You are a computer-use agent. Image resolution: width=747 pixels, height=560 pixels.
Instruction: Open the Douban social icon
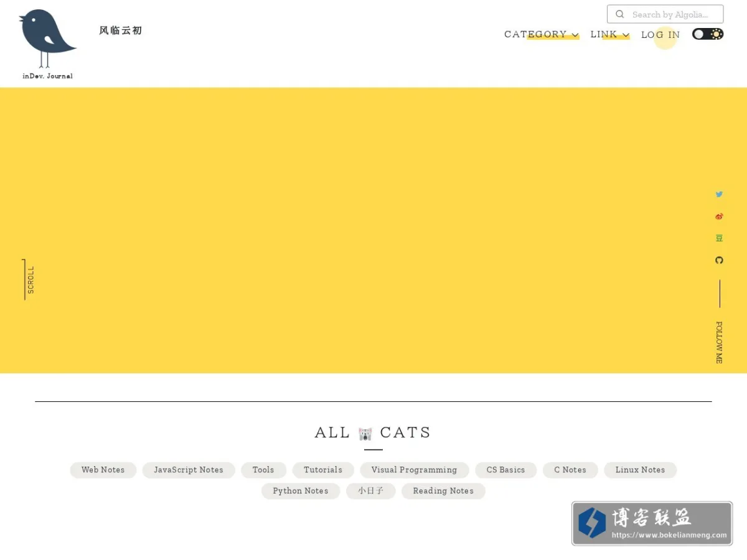pos(719,238)
